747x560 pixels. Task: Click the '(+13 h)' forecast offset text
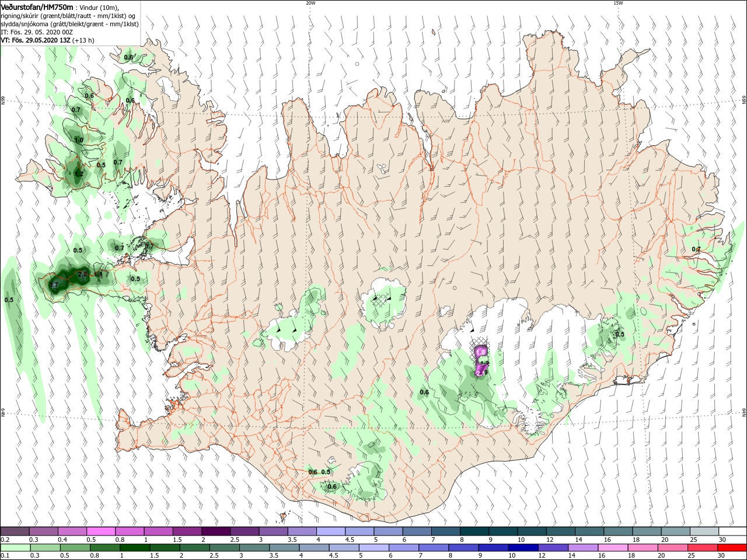(x=83, y=40)
